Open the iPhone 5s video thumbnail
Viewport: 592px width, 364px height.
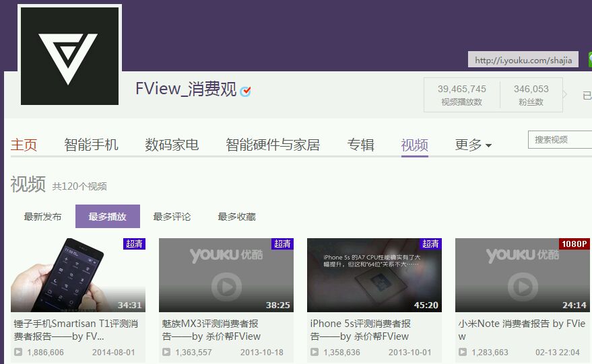click(374, 275)
